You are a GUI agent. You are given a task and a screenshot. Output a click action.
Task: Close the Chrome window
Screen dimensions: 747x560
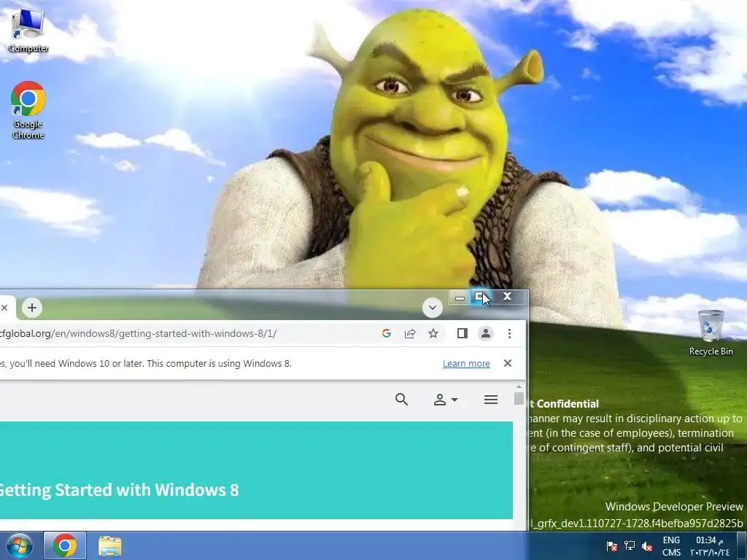[x=508, y=297]
